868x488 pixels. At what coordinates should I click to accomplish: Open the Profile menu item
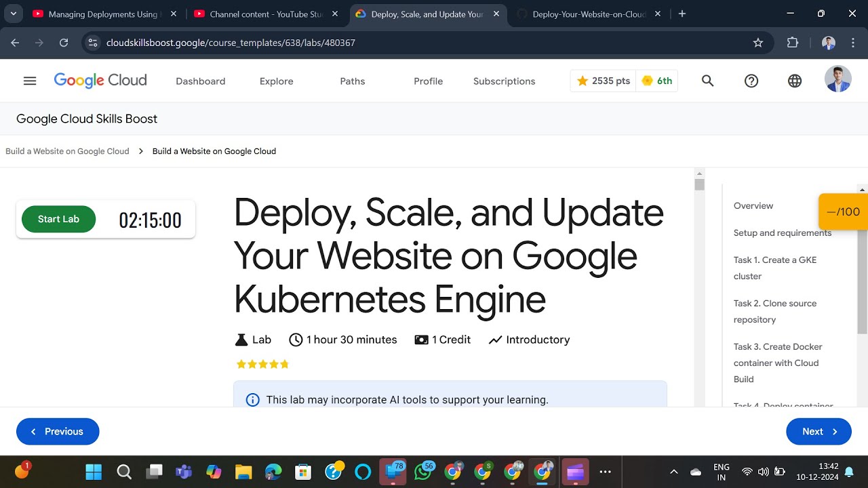coord(429,81)
